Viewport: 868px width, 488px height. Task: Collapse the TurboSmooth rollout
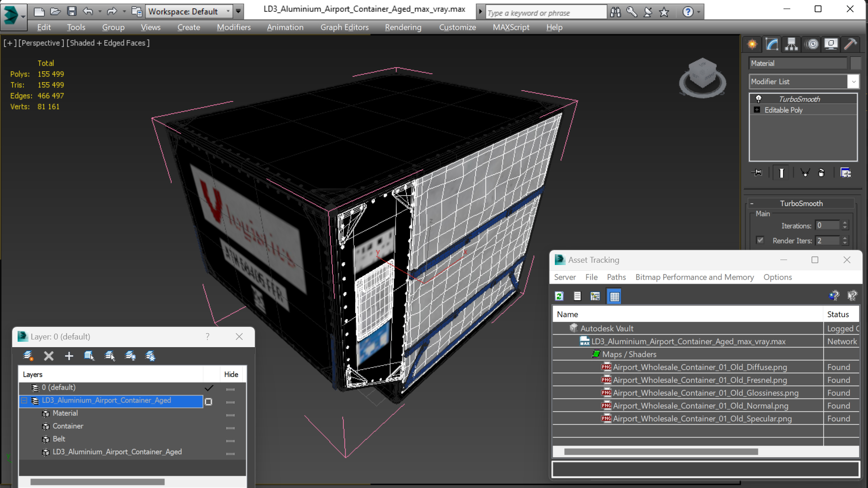(x=802, y=203)
